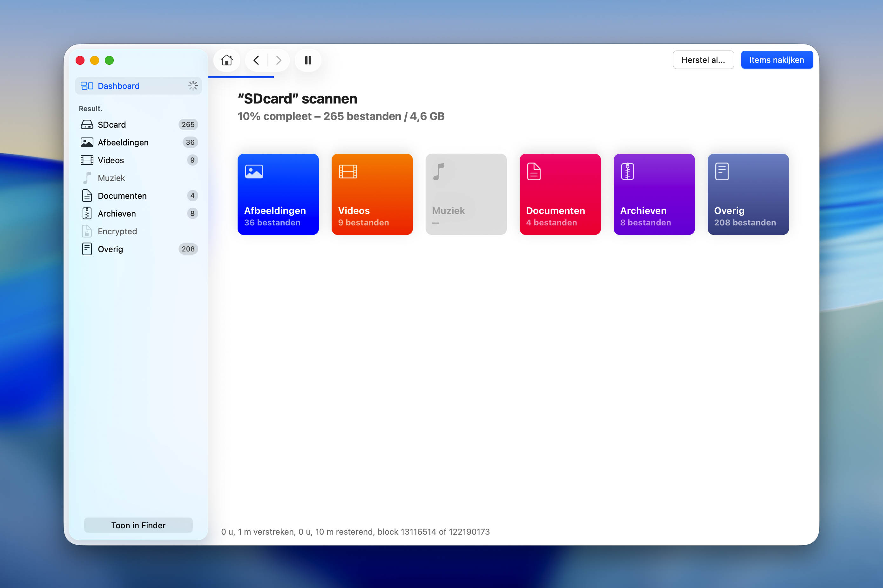Click the file icon on Overig card

click(x=722, y=172)
